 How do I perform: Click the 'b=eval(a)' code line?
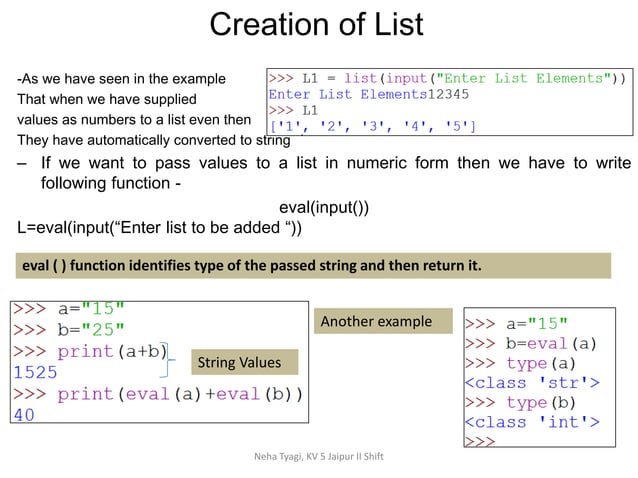[x=531, y=344]
